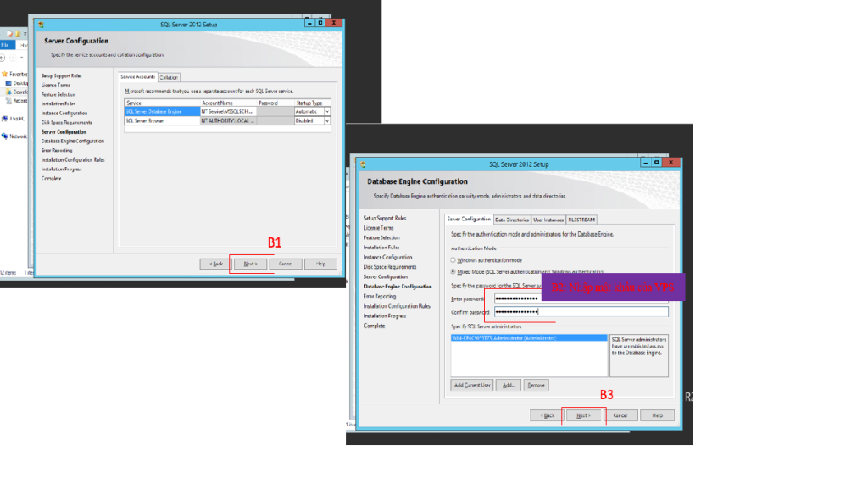
Task: Open Startup Type dropdown for SQL Server Database Engine
Action: [x=327, y=112]
